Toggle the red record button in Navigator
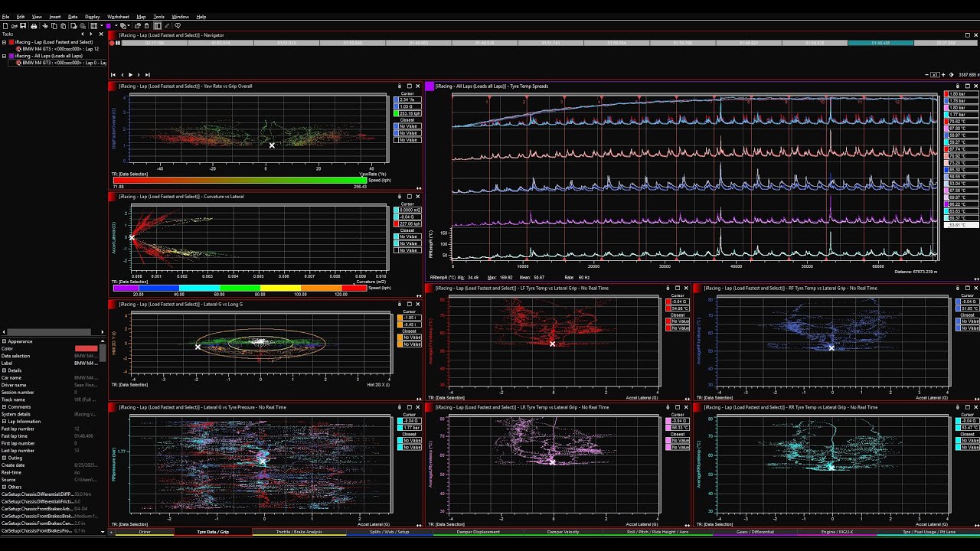The width and height of the screenshot is (980, 551). click(112, 43)
